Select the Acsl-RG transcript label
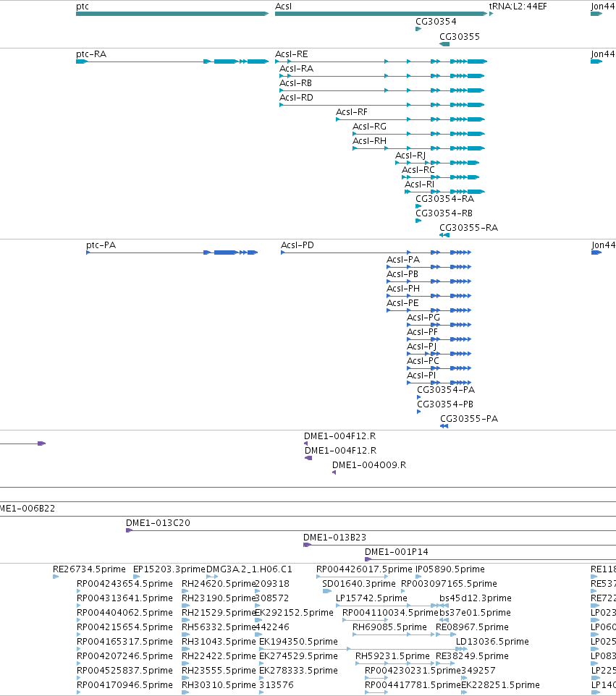The width and height of the screenshot is (616, 696). coord(369,127)
